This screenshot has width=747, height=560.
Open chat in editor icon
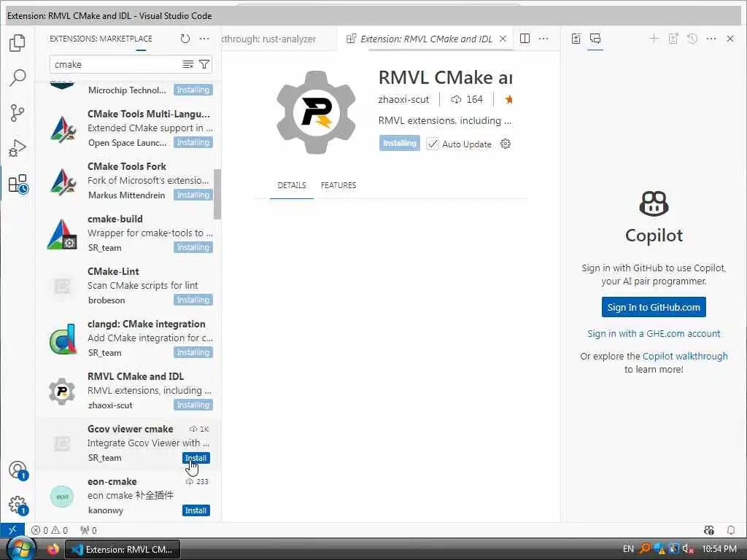click(673, 39)
